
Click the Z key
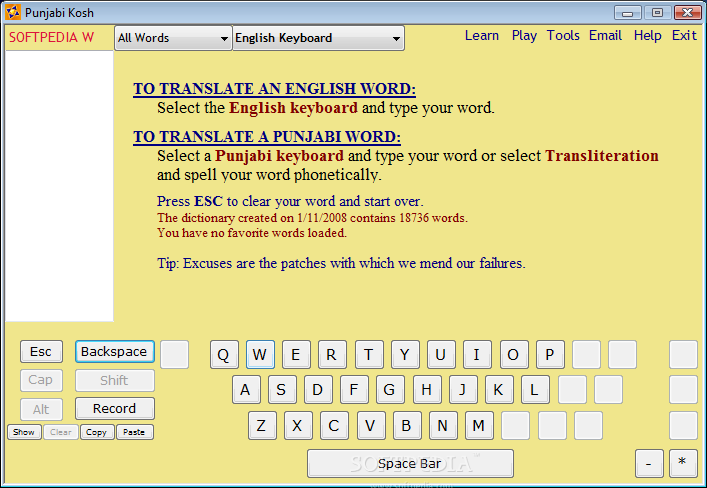click(262, 425)
